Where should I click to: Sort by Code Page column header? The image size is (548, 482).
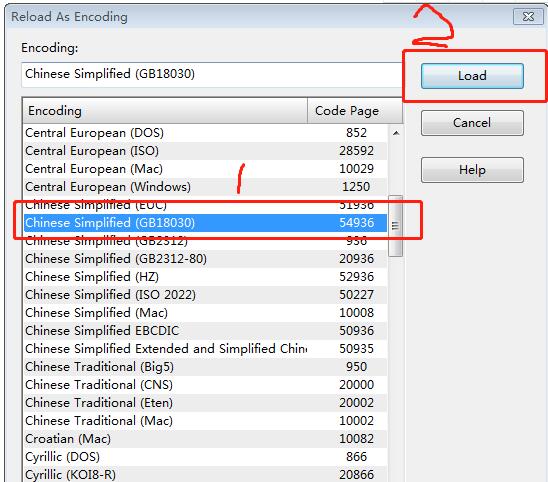(x=355, y=111)
